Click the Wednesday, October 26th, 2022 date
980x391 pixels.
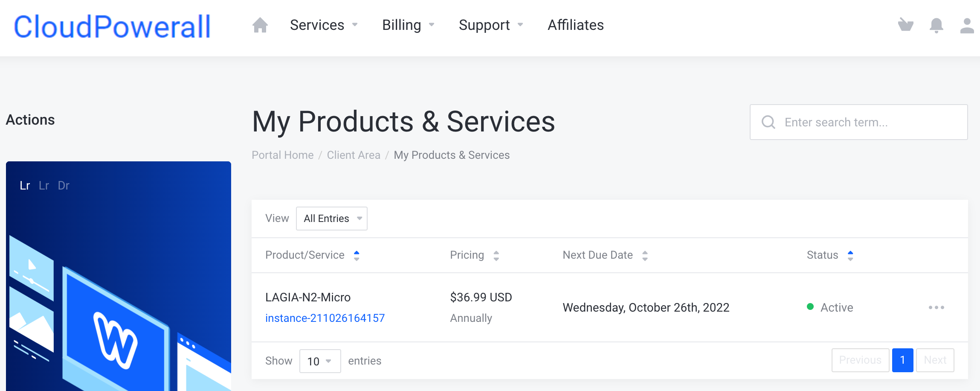[646, 308]
